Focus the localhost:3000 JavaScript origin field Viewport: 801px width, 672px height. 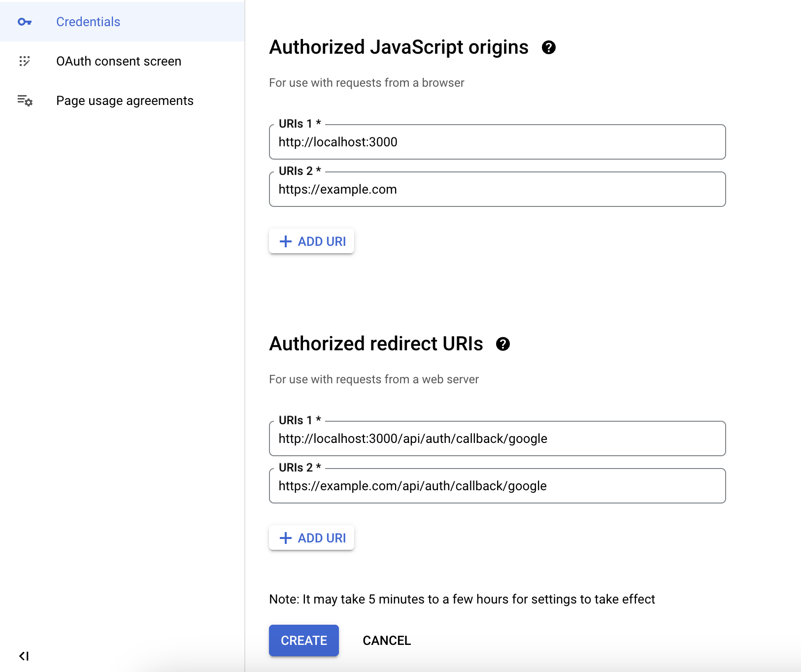[498, 142]
